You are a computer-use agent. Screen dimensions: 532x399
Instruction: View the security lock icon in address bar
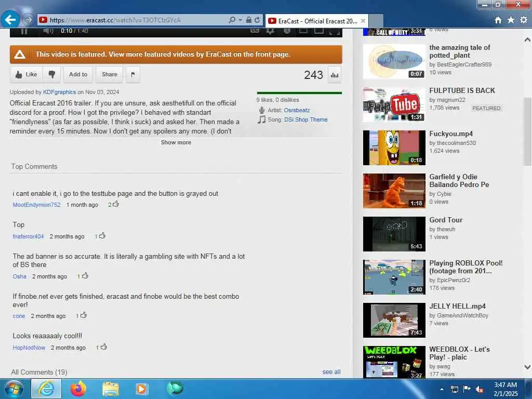[x=249, y=20]
